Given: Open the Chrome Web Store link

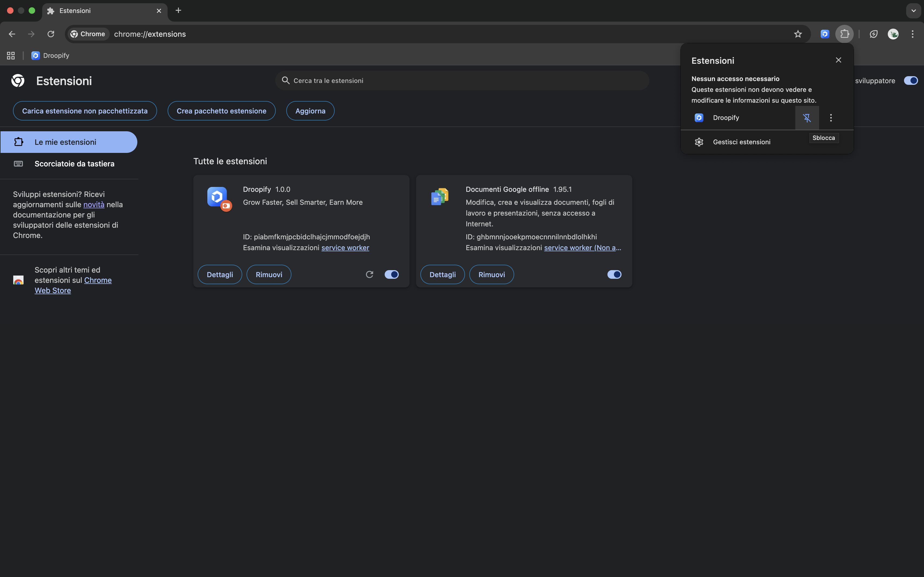Looking at the screenshot, I should (73, 286).
